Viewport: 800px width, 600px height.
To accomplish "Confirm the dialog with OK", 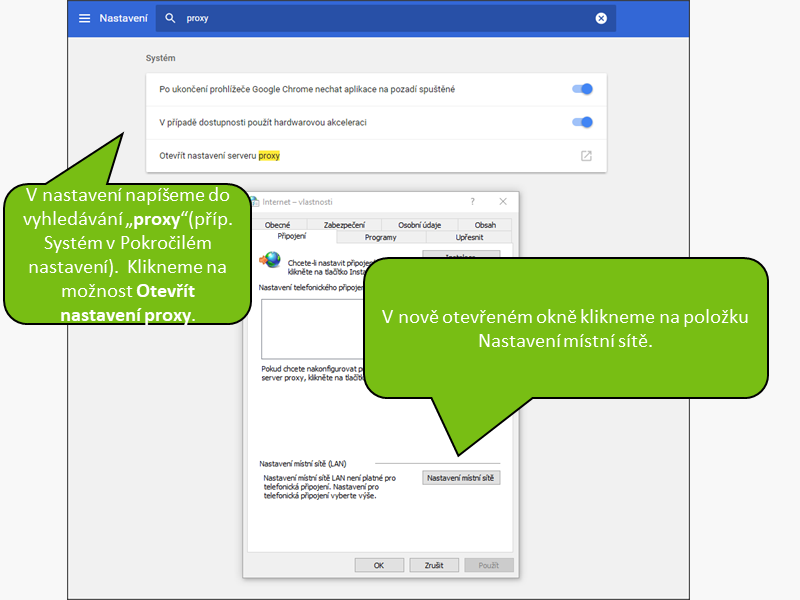I will tap(379, 565).
